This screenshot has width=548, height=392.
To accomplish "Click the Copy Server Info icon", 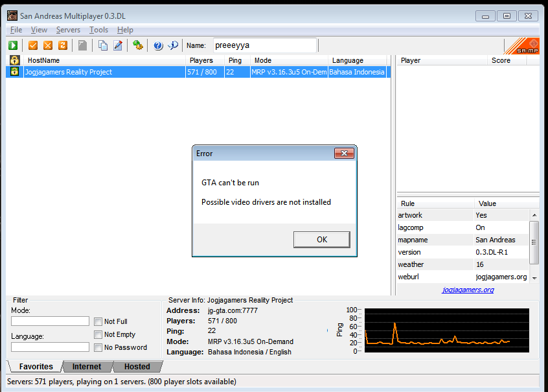I will (x=103, y=45).
